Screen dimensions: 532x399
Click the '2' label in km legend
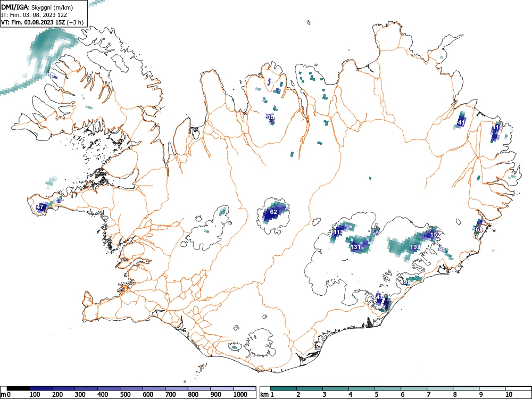[x=298, y=395]
